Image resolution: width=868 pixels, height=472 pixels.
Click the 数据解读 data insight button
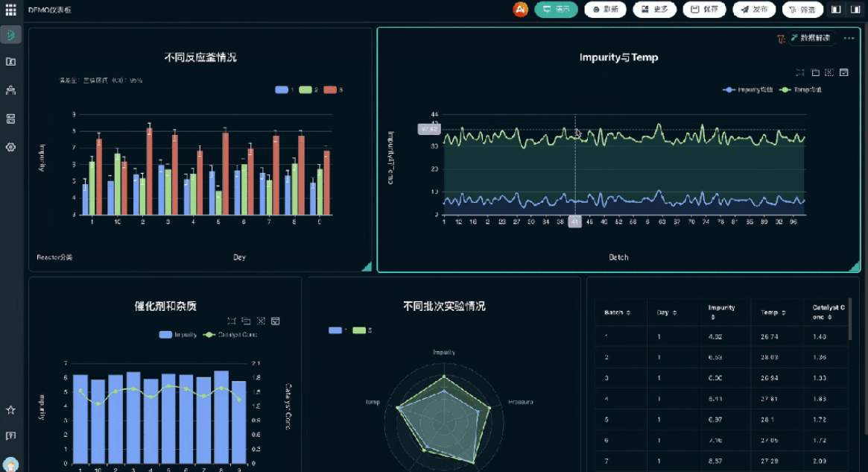click(811, 38)
